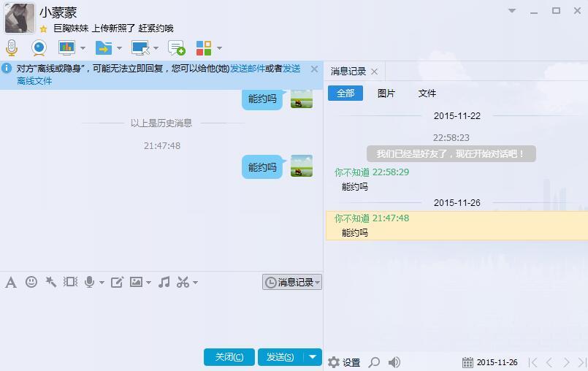Click the voice message microphone icon
The height and width of the screenshot is (371, 588).
pos(89,282)
